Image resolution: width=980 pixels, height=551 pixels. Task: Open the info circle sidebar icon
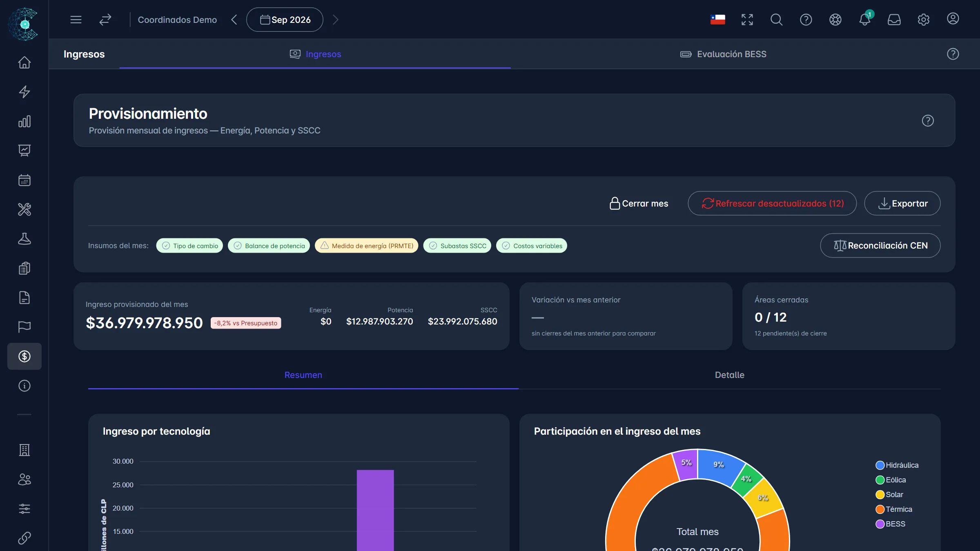(x=24, y=386)
